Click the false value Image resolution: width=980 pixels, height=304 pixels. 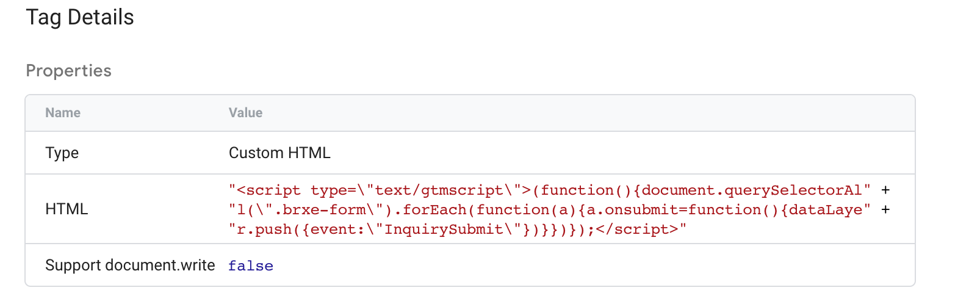point(251,266)
